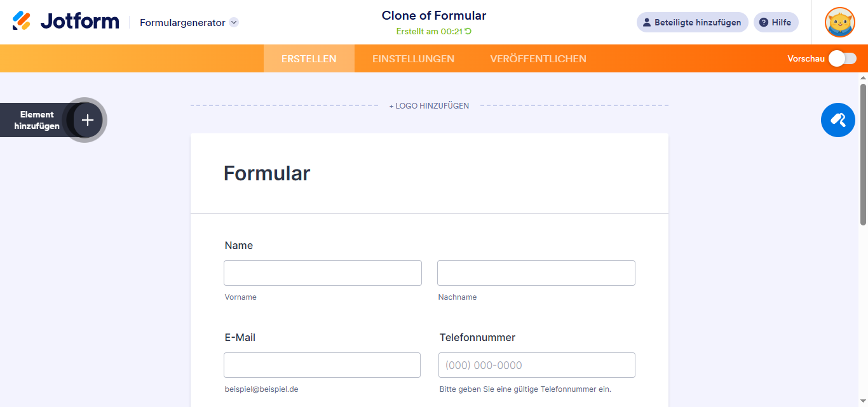This screenshot has height=407, width=868.
Task: Switch to the EINSTELLUNGEN tab
Action: click(x=413, y=58)
